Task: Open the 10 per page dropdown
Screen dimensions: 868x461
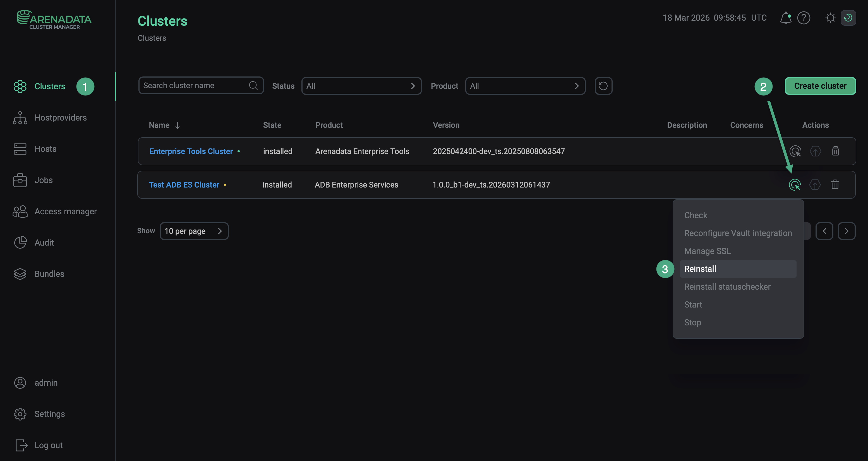Action: (x=194, y=231)
